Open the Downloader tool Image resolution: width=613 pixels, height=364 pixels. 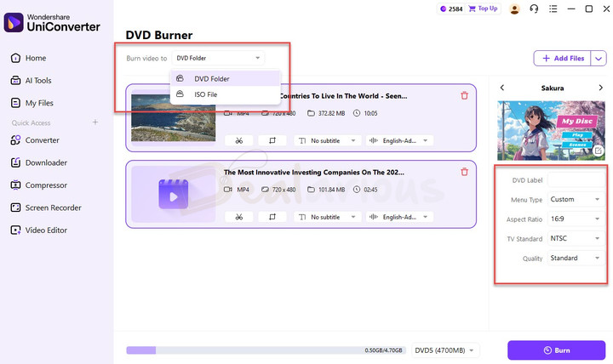pyautogui.click(x=38, y=162)
